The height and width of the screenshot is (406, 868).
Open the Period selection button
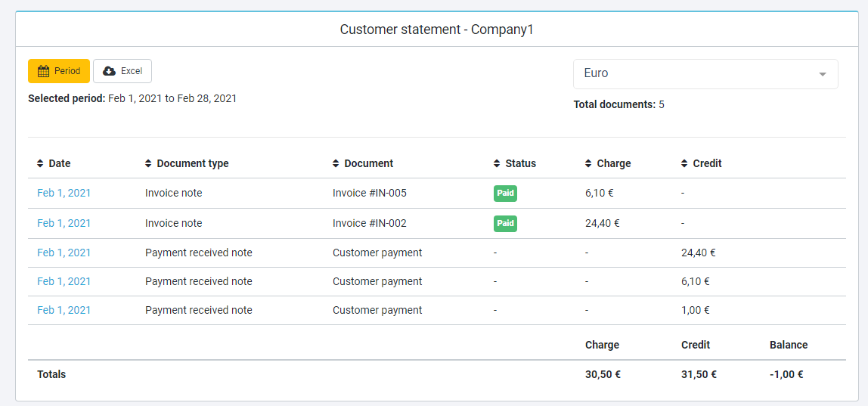click(59, 71)
